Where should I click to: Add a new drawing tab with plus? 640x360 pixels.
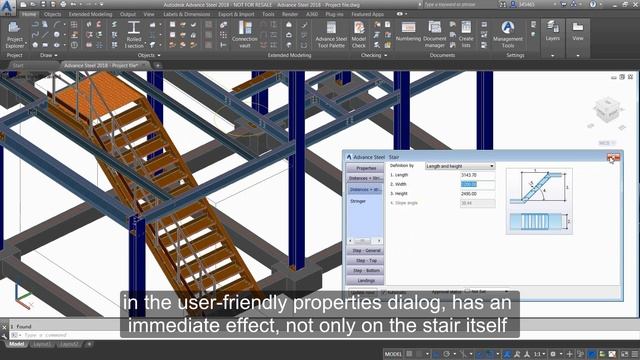(x=158, y=65)
